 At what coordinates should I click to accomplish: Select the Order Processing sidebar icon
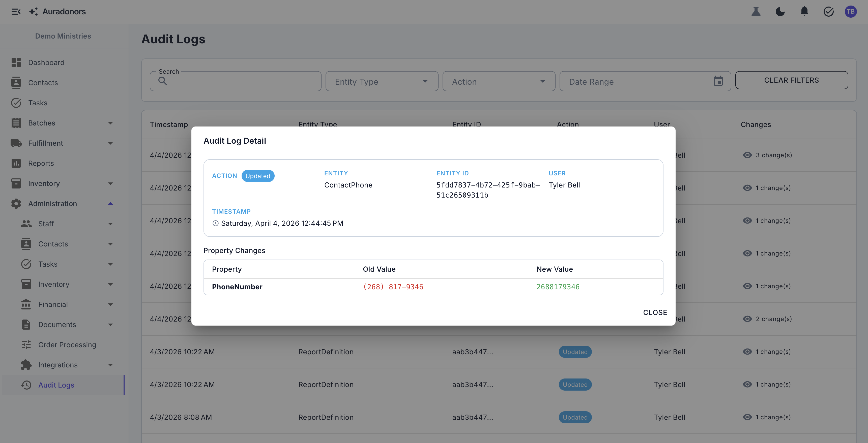pyautogui.click(x=26, y=345)
